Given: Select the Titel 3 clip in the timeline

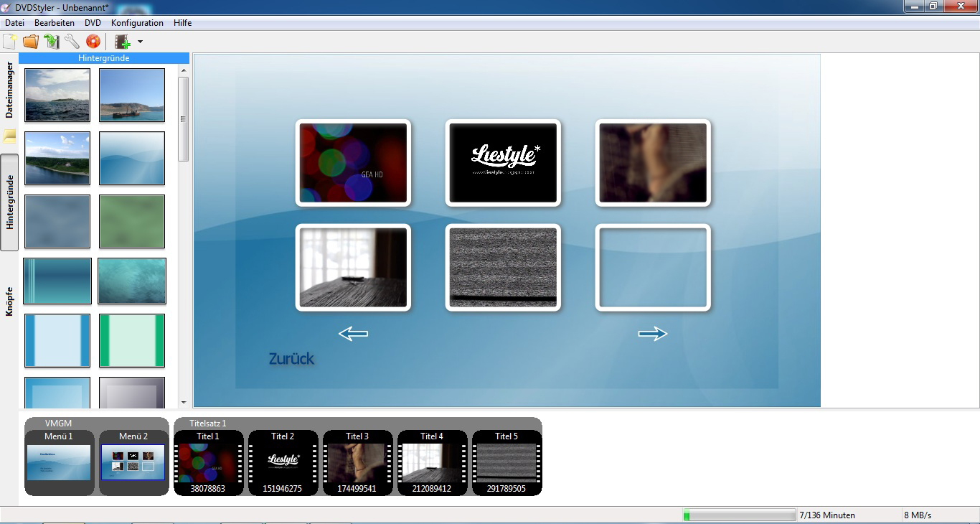Looking at the screenshot, I should tap(357, 463).
